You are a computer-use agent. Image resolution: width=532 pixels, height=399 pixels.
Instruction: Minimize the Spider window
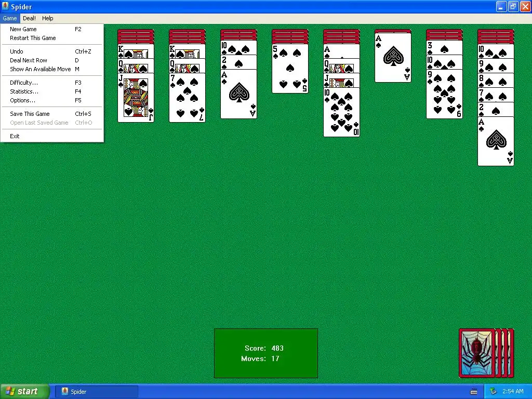click(x=501, y=6)
